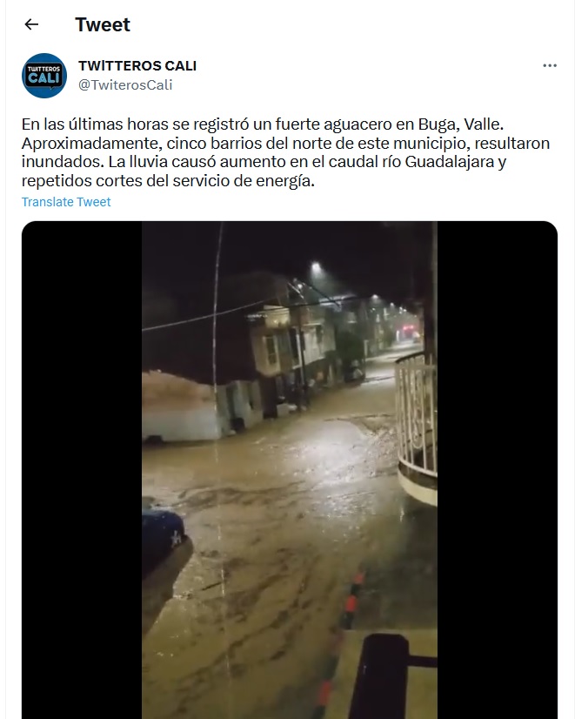
Task: Open the three-dot more options menu
Action: [550, 65]
